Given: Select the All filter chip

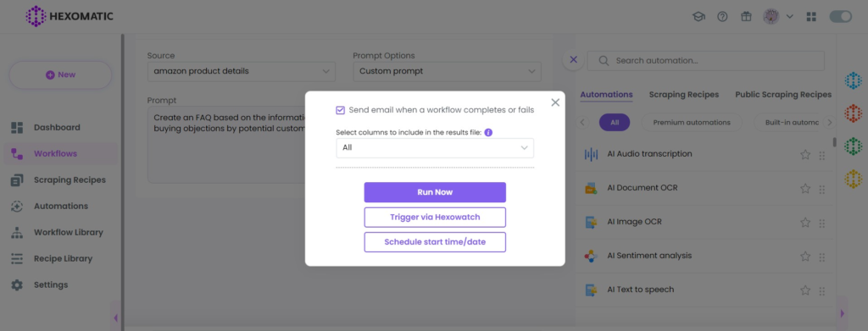Looking at the screenshot, I should pos(615,122).
